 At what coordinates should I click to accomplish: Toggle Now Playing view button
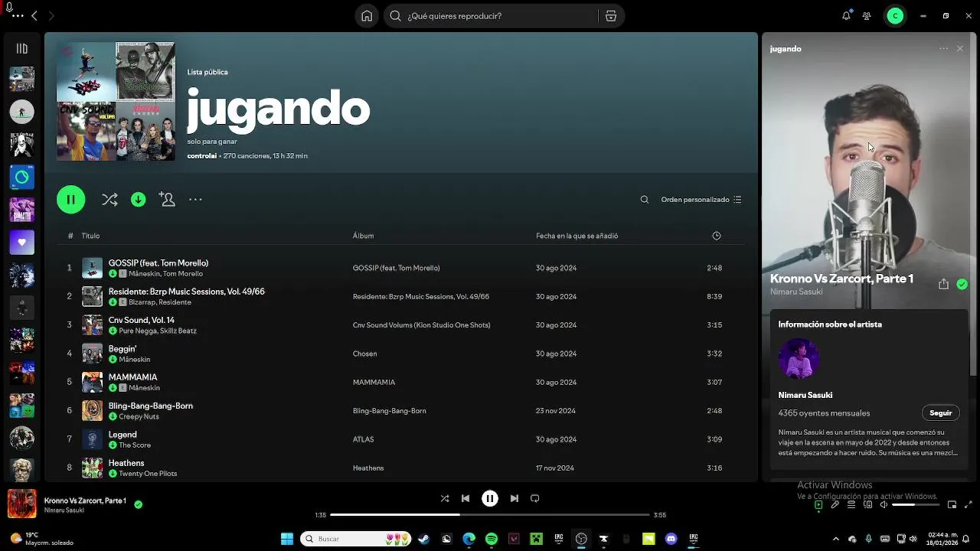[x=818, y=505]
